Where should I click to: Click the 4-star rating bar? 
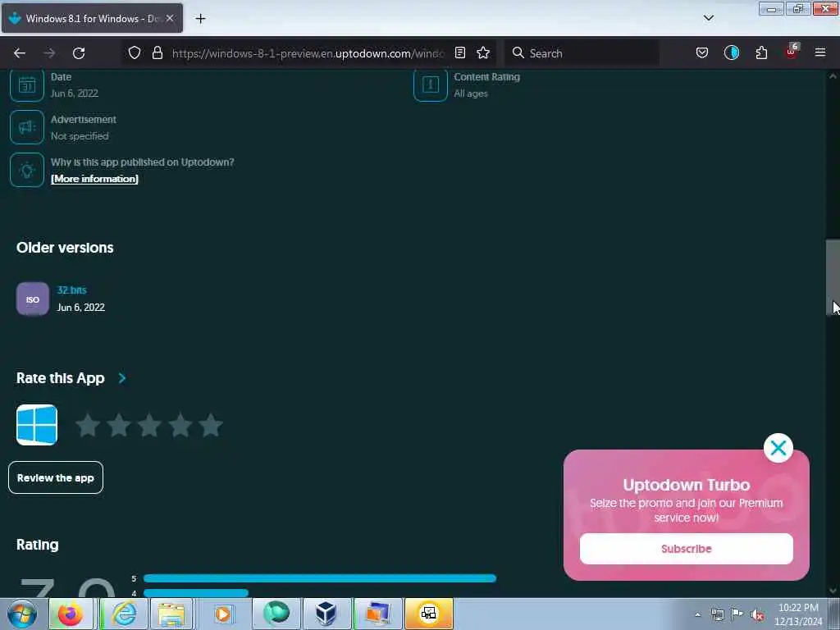196,593
